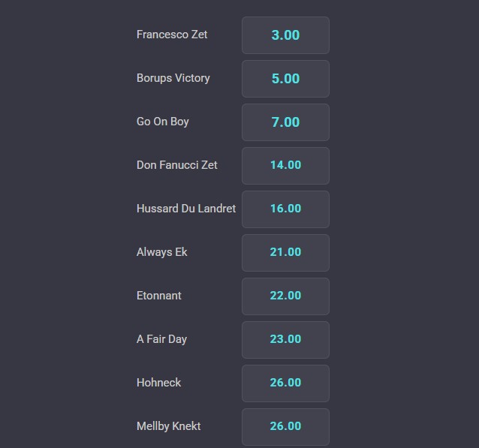
Task: Click the 7.00 odds for Go On Boy
Action: [285, 122]
